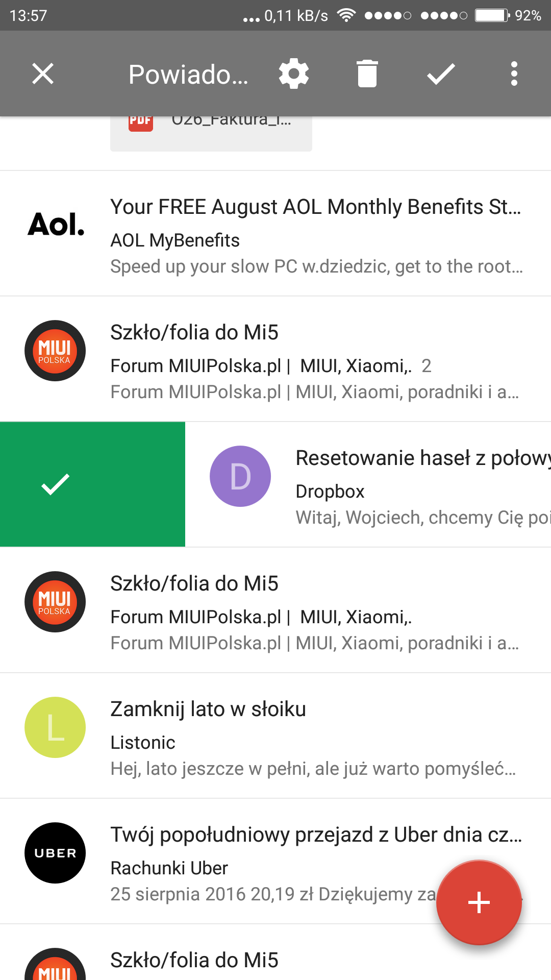Tap the Listonic L avatar
The width and height of the screenshot is (551, 980).
(x=55, y=727)
